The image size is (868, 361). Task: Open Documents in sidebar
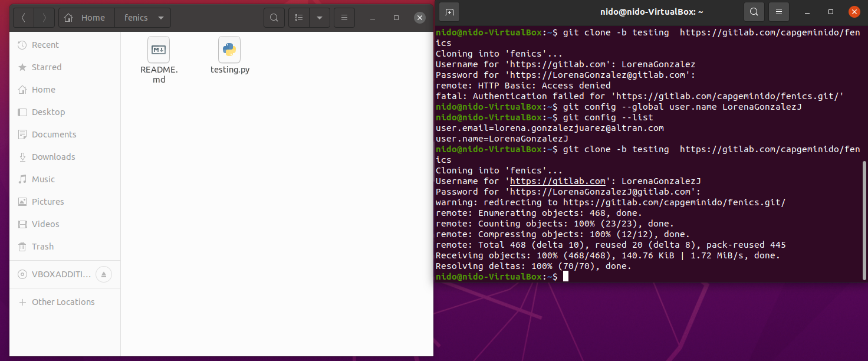tap(65, 134)
